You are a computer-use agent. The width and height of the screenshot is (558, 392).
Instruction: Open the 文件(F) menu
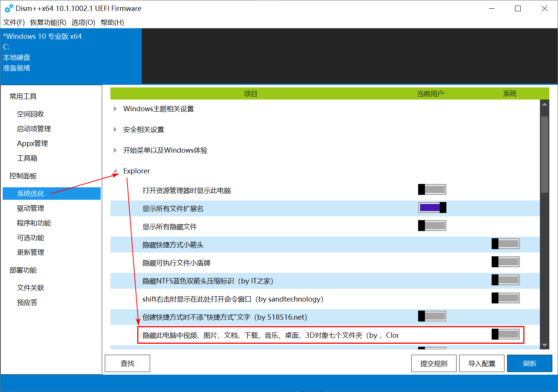click(14, 22)
